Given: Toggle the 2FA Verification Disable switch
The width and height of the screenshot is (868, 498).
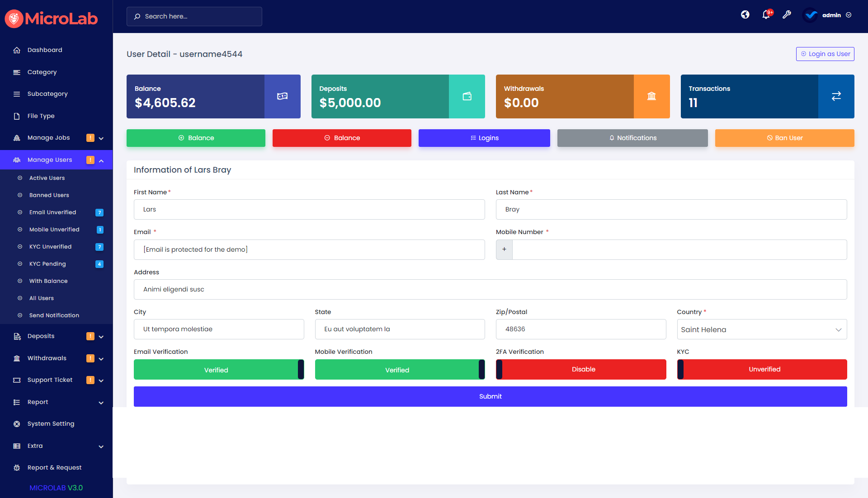Looking at the screenshot, I should click(x=581, y=369).
